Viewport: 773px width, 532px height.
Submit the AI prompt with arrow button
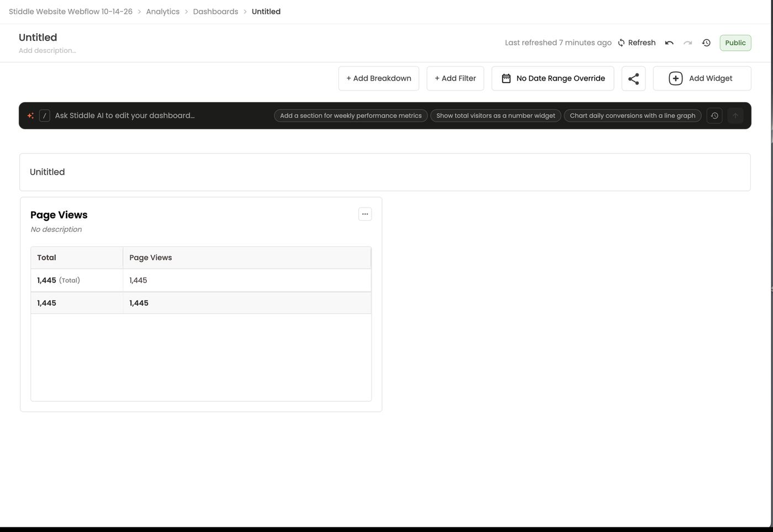click(735, 115)
